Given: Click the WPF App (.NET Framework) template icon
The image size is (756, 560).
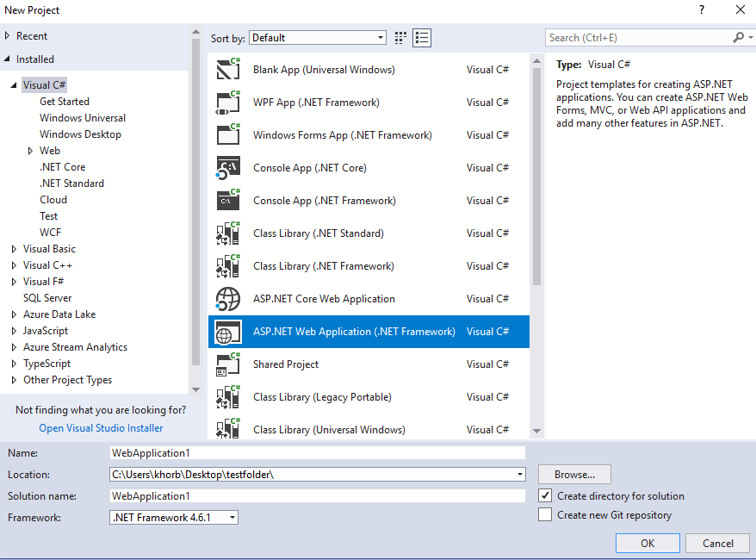Looking at the screenshot, I should (x=228, y=102).
